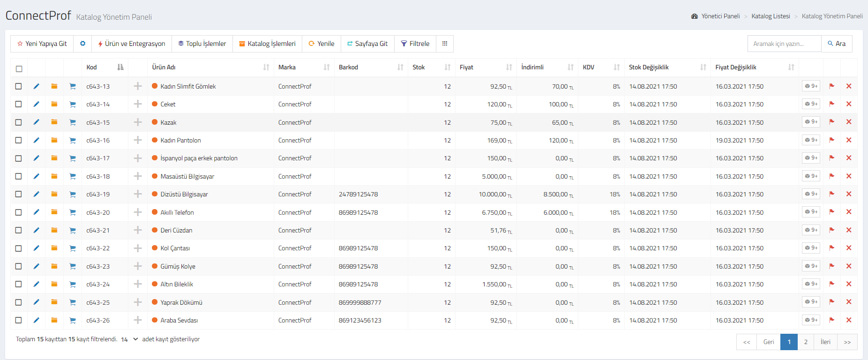Select the checkbox for İspanyol paça erkek pantolon

click(18, 158)
